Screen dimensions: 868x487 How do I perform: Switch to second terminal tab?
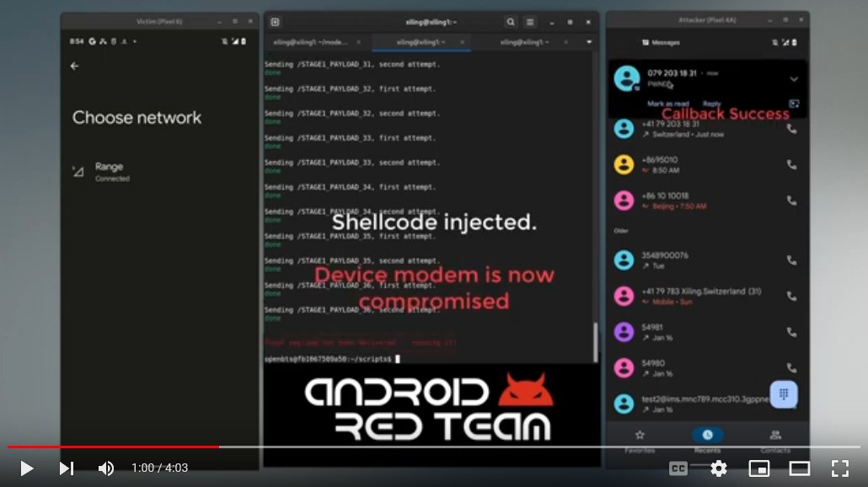click(421, 42)
